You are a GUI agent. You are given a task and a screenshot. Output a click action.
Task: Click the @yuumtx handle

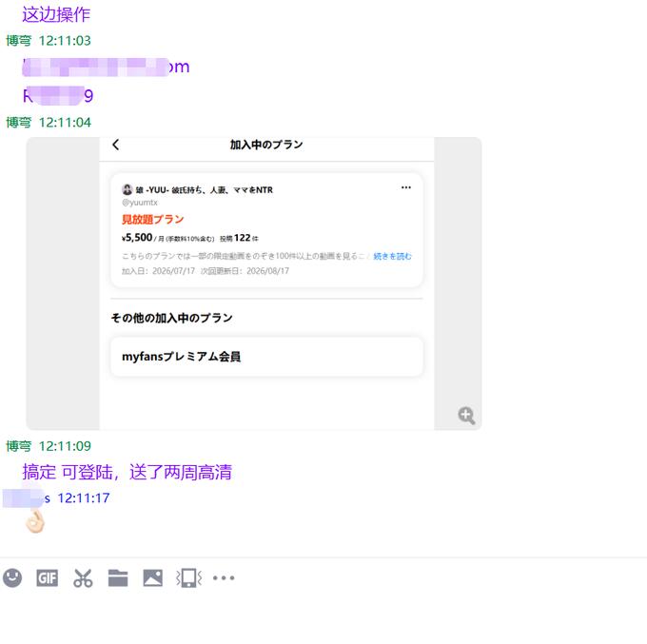(x=140, y=203)
